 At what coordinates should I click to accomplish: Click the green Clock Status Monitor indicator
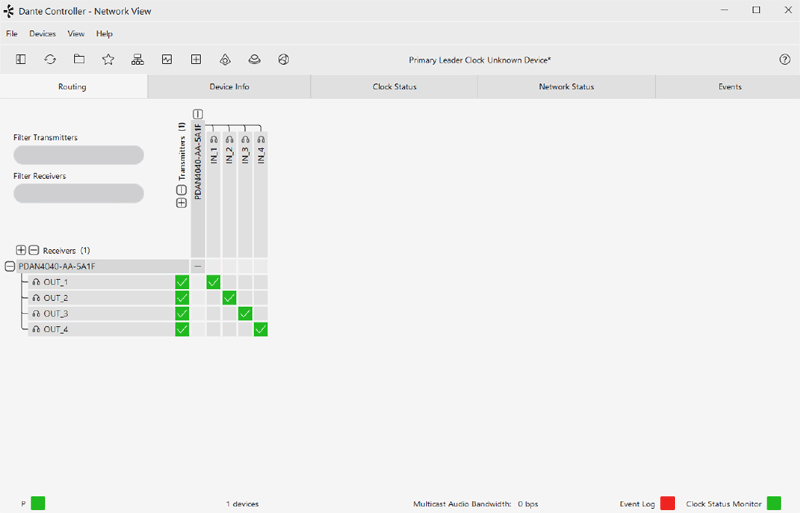[773, 503]
